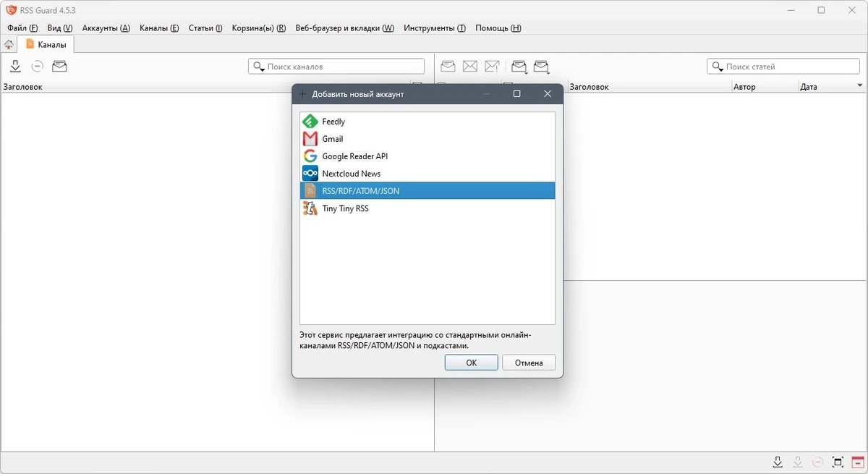Choose Tiny Tiny RSS account

pos(427,208)
